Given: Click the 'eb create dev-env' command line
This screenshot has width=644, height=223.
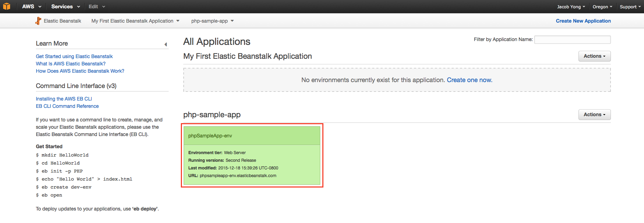Looking at the screenshot, I should [64, 187].
